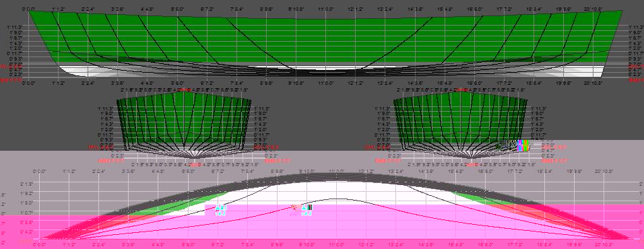The width and height of the screenshot is (644, 249).
Task: Click 3' 3.6" on the profile view's lower station ruler
Action: [117, 83]
